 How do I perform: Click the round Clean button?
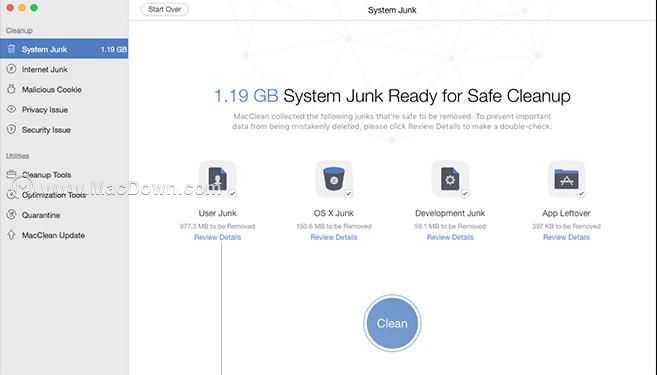pos(392,323)
